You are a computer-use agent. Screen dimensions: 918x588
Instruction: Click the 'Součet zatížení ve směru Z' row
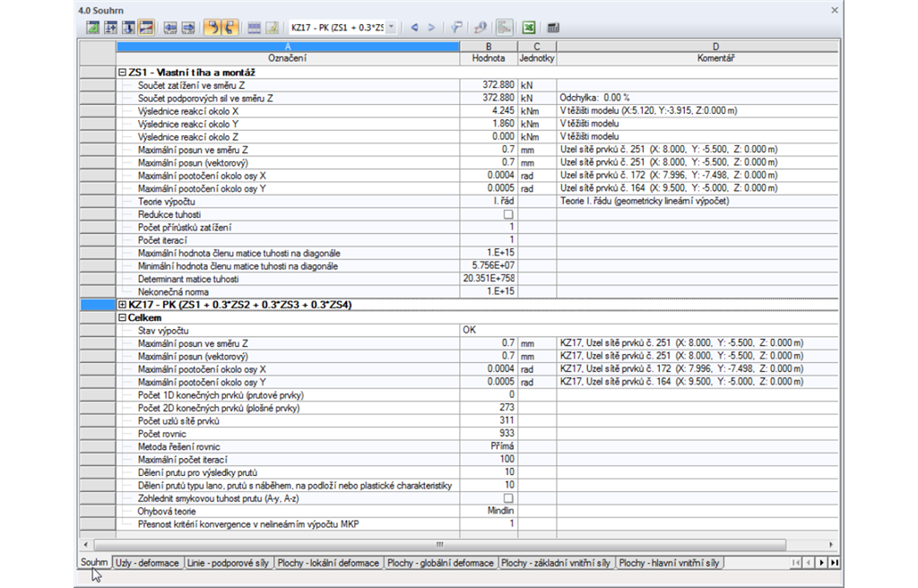pos(477,85)
